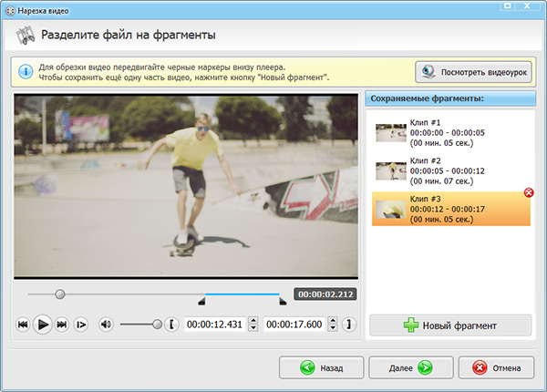
Task: Click the app icon in the title bar
Action: coord(10,11)
